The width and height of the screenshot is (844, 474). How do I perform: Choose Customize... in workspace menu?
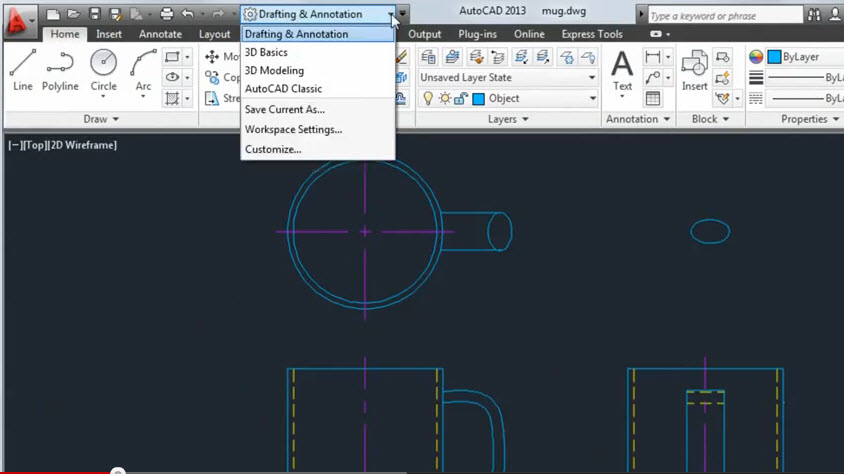318,150
